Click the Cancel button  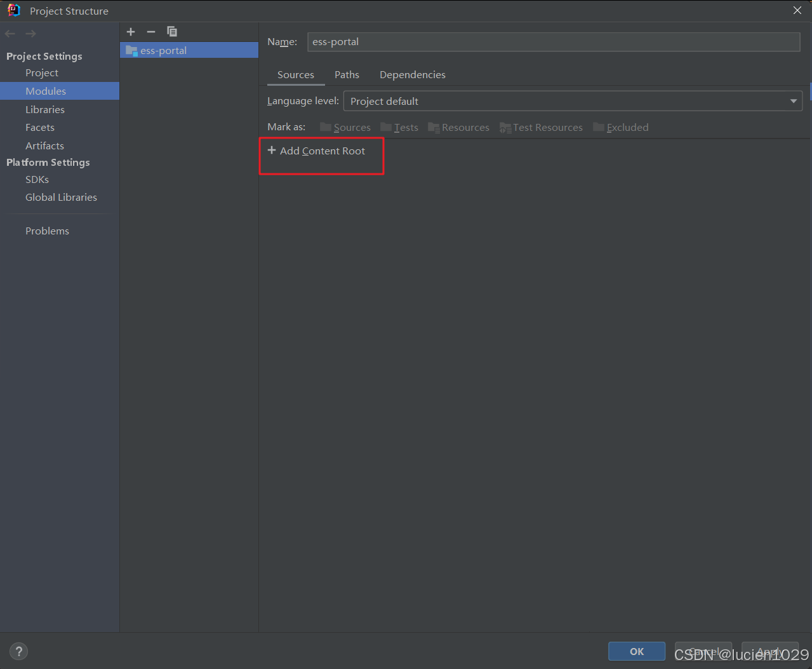(703, 651)
